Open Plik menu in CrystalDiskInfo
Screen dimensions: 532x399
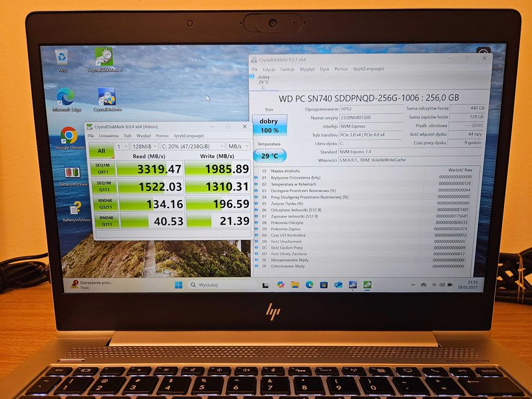pyautogui.click(x=255, y=69)
